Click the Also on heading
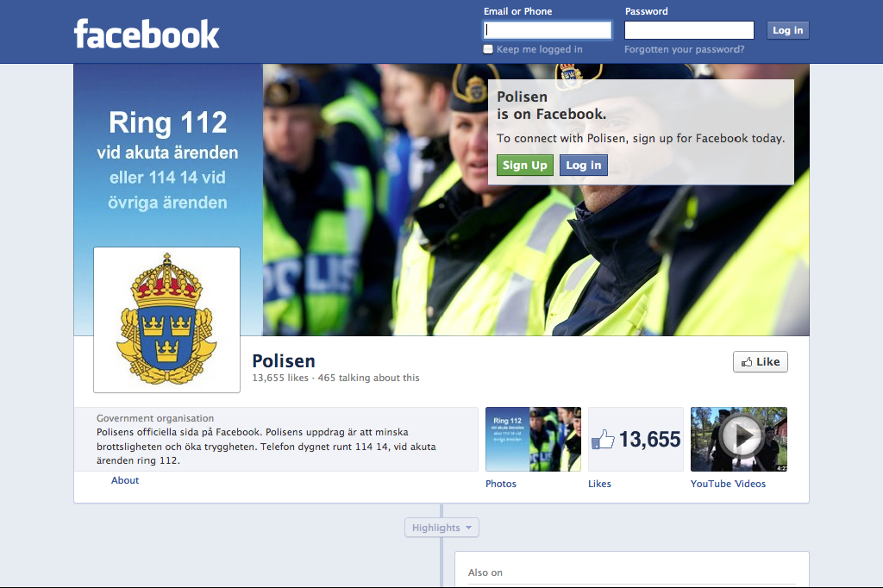 (x=485, y=572)
